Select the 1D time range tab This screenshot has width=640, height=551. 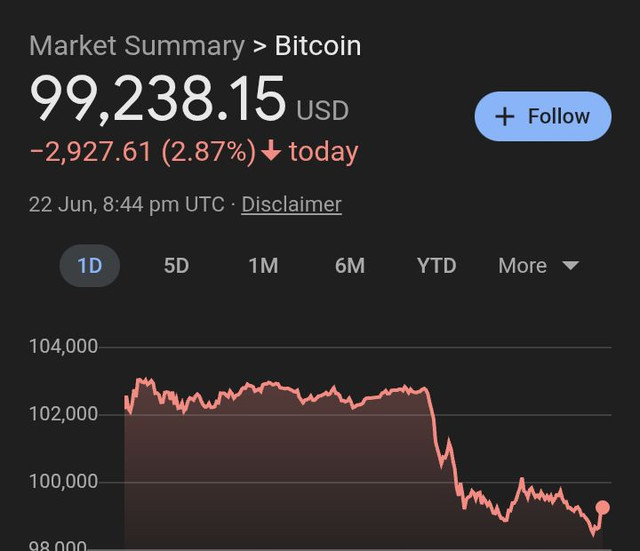(90, 266)
